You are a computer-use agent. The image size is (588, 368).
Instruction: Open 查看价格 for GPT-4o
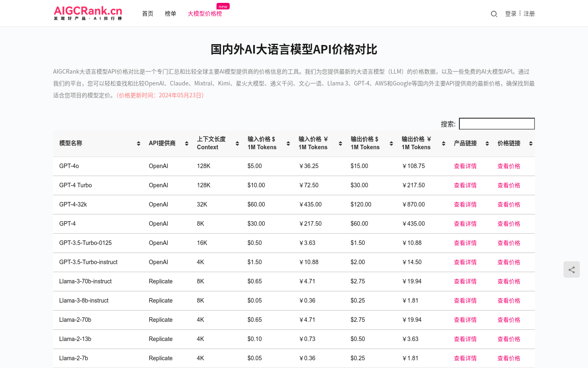pos(509,166)
